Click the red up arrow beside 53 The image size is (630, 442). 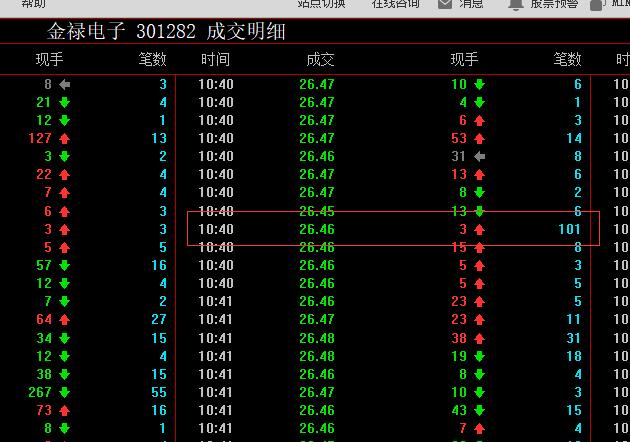[x=479, y=139]
